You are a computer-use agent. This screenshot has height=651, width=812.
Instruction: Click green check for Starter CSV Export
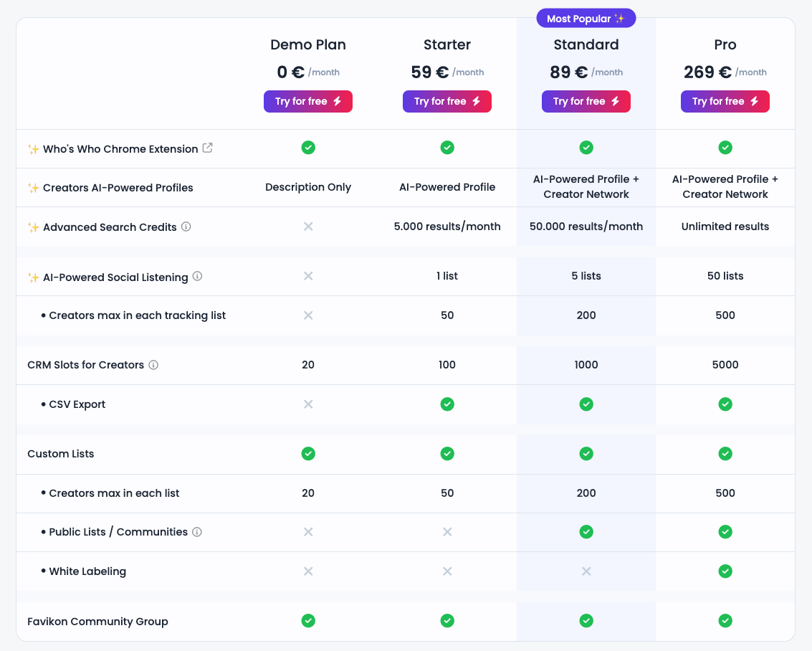coord(447,404)
